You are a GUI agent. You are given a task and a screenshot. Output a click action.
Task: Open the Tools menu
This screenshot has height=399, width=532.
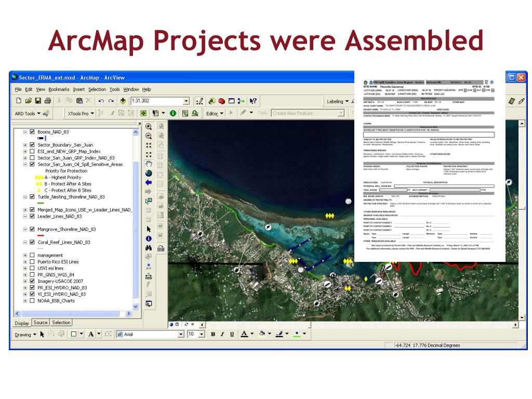click(x=114, y=89)
